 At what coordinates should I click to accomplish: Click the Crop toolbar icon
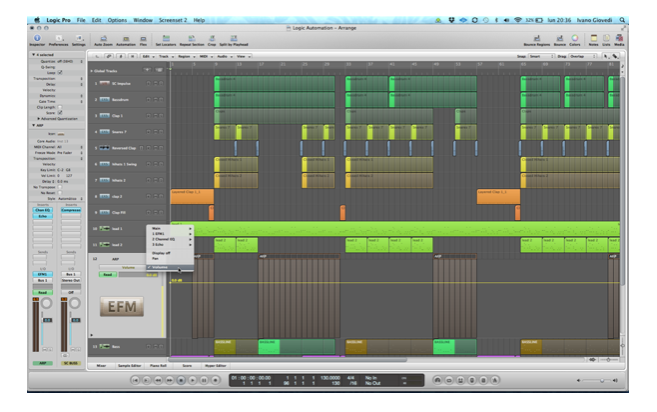coord(212,38)
